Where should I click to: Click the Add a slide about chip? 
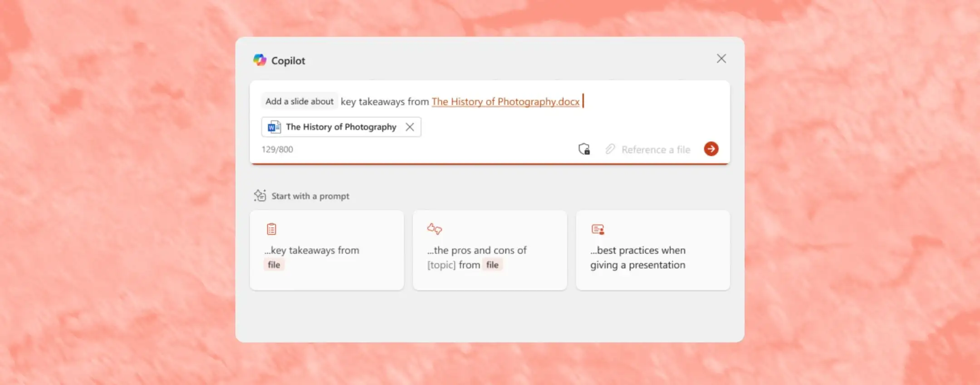click(299, 101)
